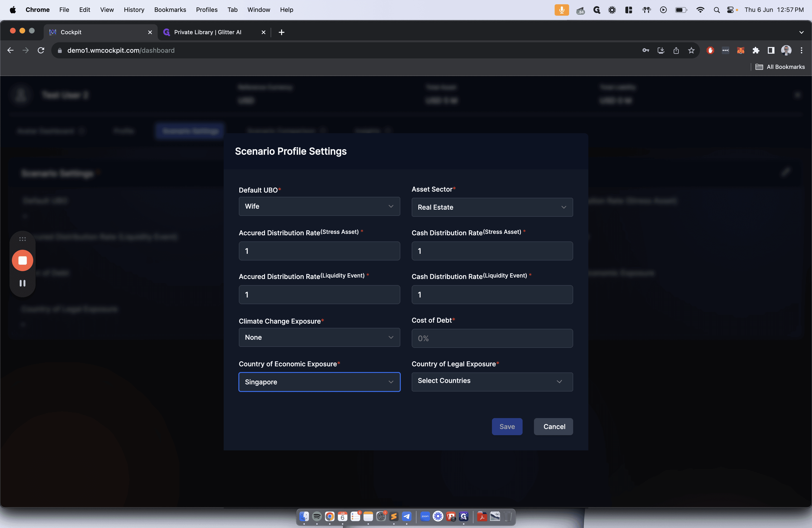Click the Cost of Debt input field
The image size is (812, 528).
(x=492, y=338)
